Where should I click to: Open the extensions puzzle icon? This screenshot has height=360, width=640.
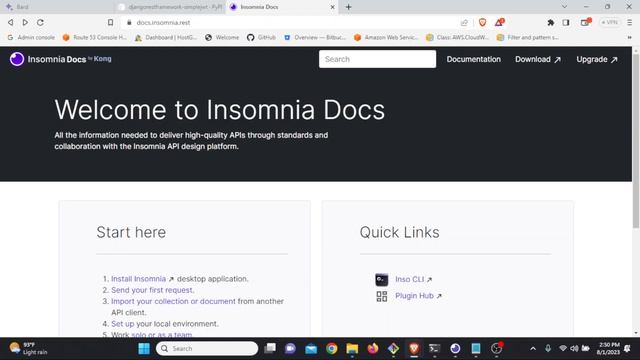point(551,22)
